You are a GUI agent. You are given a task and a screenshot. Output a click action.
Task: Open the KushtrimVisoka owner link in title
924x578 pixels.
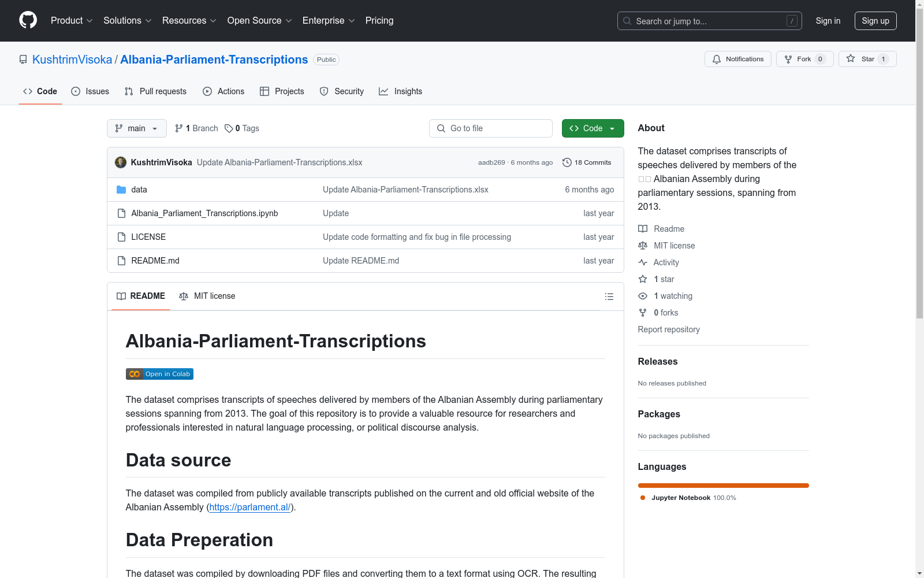pos(72,60)
